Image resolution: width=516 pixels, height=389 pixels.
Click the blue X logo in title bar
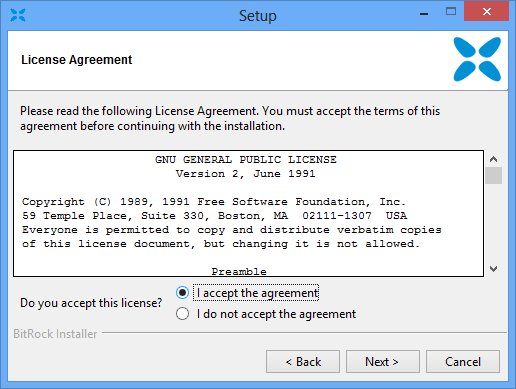click(18, 15)
